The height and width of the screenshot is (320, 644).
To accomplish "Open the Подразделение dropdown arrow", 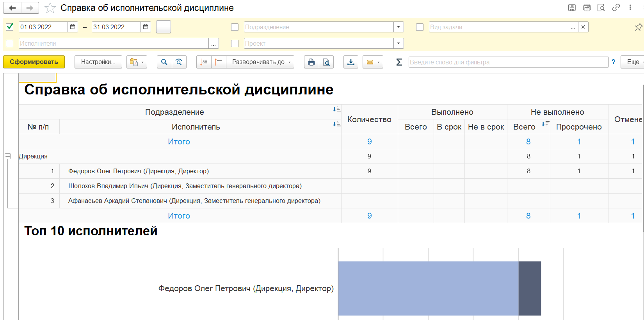I will (398, 27).
